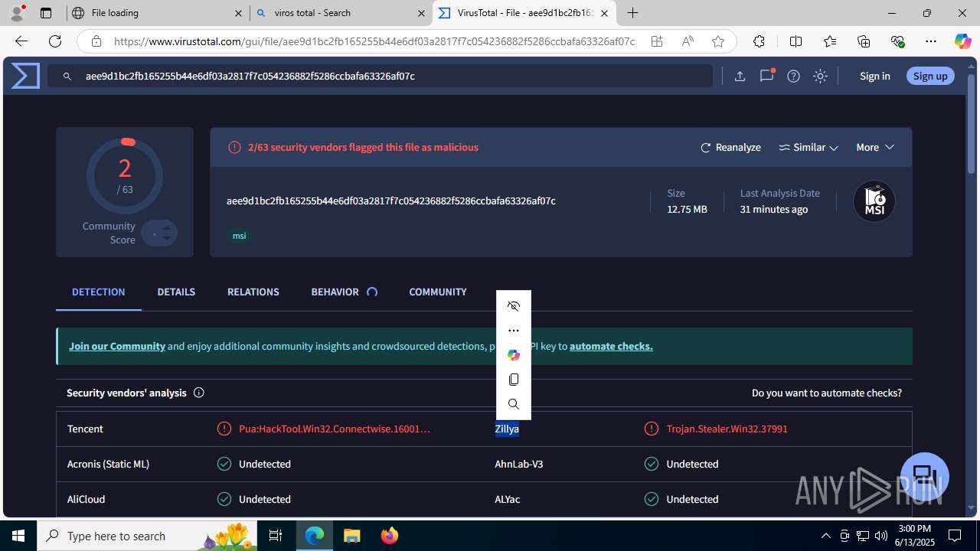Open Task View on taskbar
This screenshot has width=980, height=551.
276,536
